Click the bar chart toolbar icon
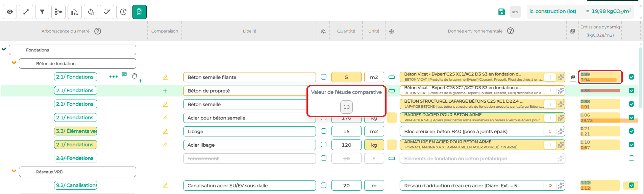 (x=75, y=12)
